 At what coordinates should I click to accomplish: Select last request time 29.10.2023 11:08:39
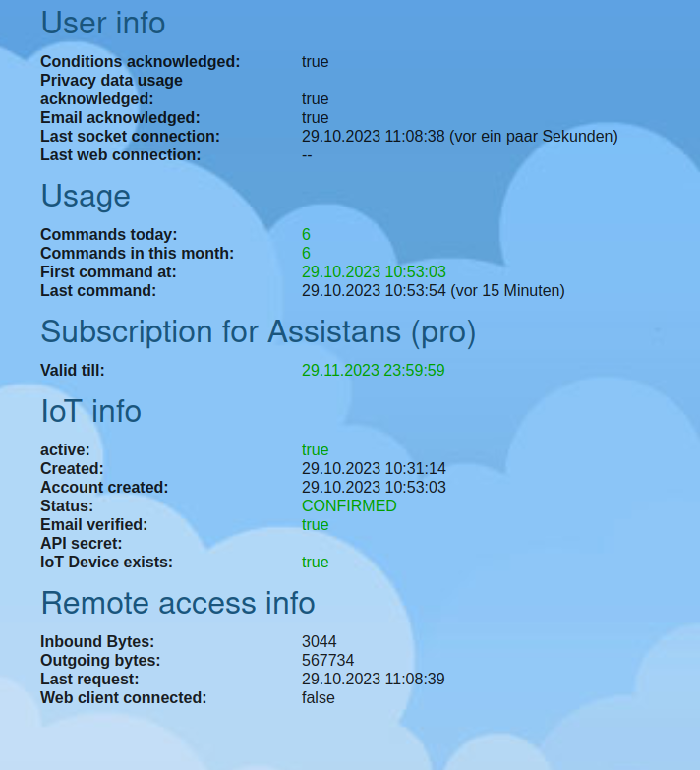coord(374,680)
